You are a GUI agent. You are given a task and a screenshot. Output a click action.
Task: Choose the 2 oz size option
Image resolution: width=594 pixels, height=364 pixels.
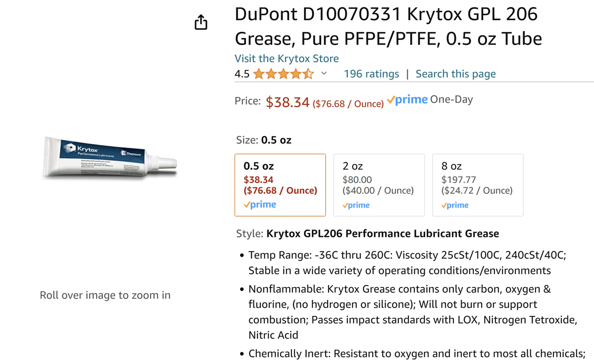379,184
